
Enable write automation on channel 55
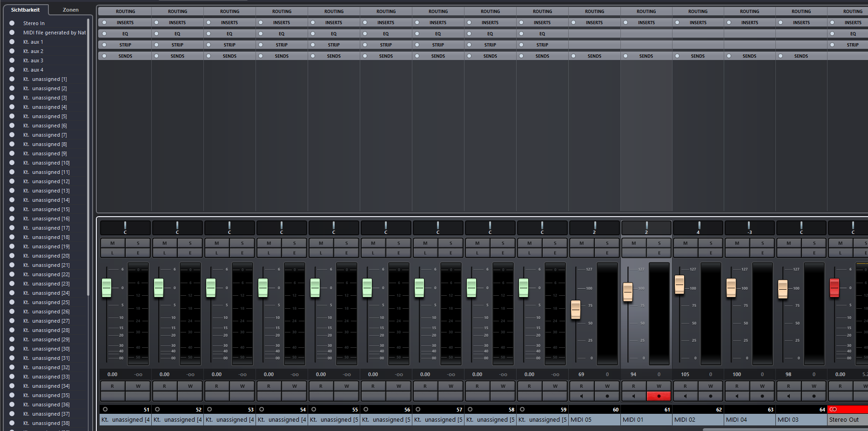point(346,386)
